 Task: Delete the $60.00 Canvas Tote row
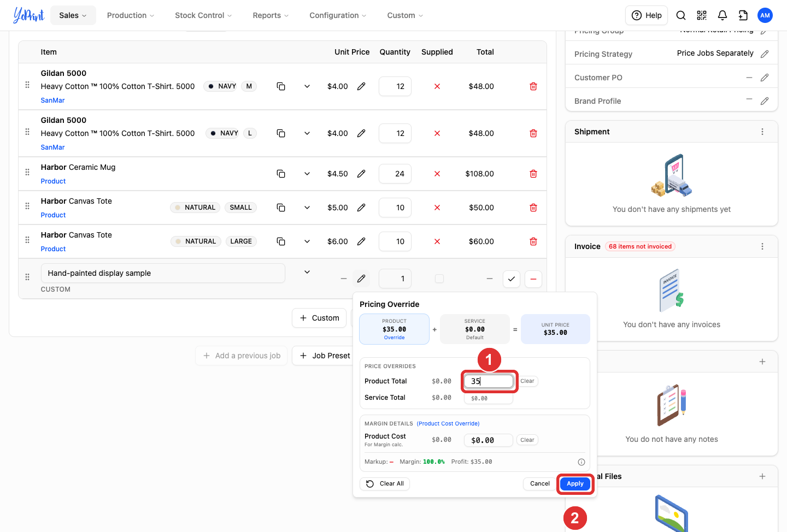pyautogui.click(x=533, y=241)
